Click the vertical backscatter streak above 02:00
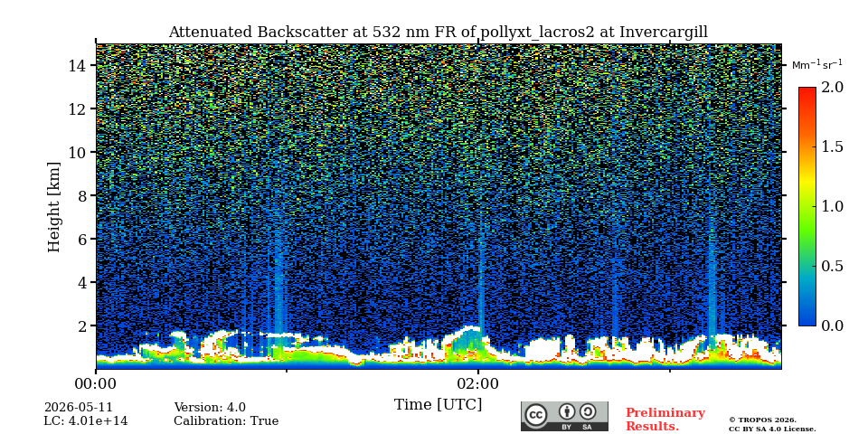This screenshot has height=434, width=868. pyautogui.click(x=480, y=271)
